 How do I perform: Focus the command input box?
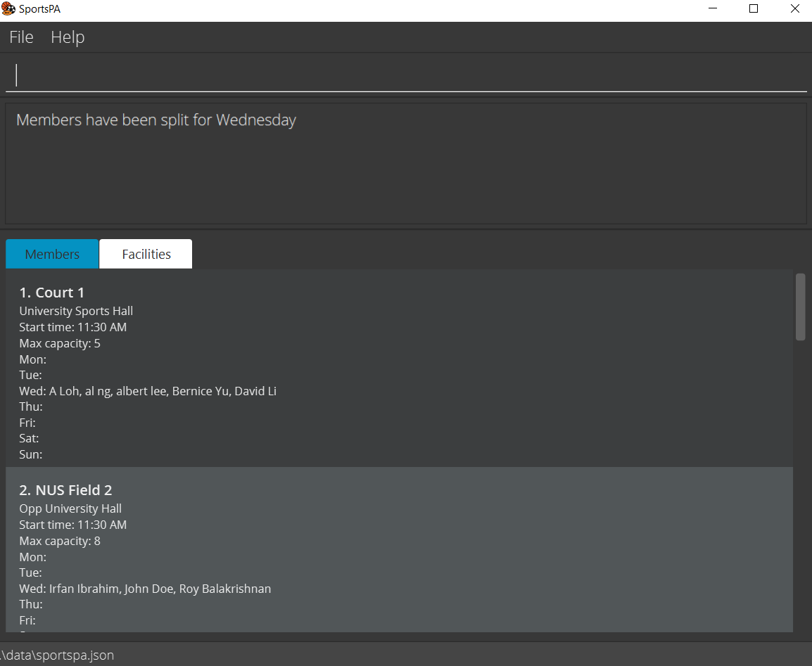[406, 75]
